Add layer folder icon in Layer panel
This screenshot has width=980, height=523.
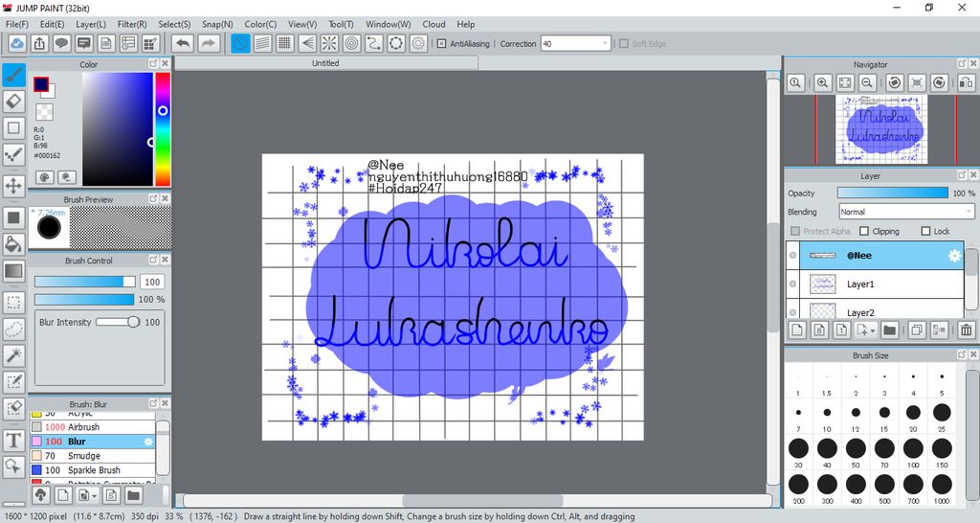pyautogui.click(x=889, y=330)
